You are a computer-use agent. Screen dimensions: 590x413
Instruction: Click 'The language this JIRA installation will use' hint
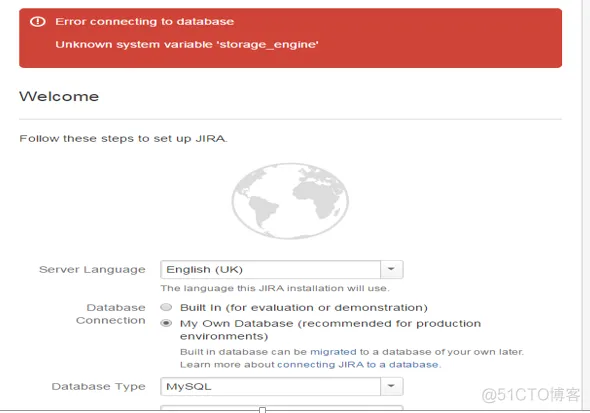275,288
